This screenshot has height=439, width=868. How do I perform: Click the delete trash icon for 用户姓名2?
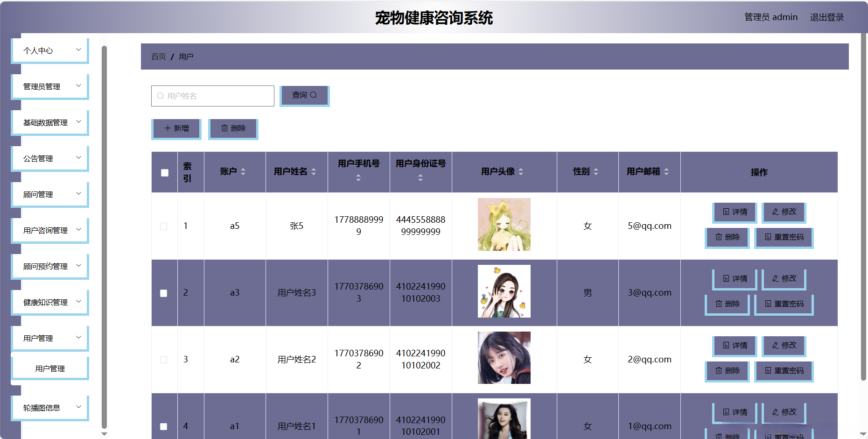point(719,371)
